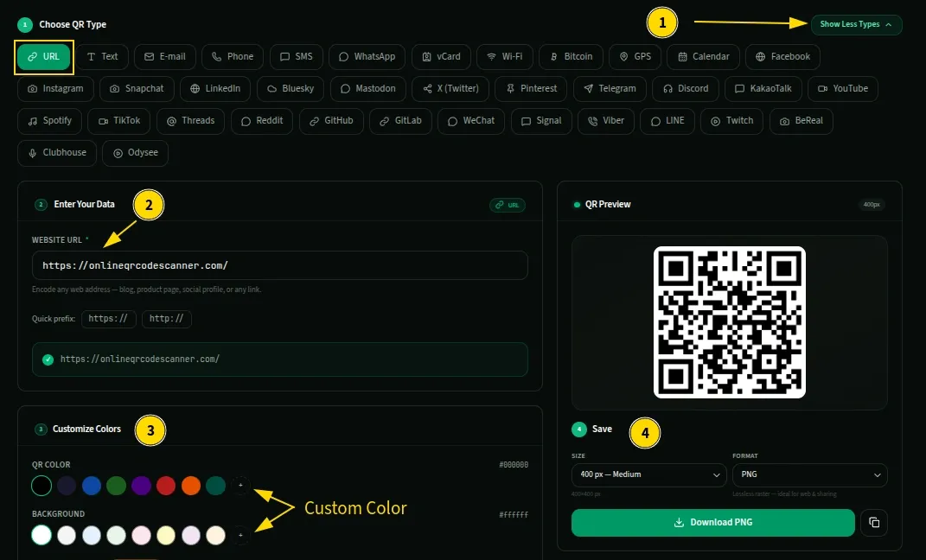The width and height of the screenshot is (926, 560).
Task: Insert the https:// quick prefix
Action: (109, 319)
